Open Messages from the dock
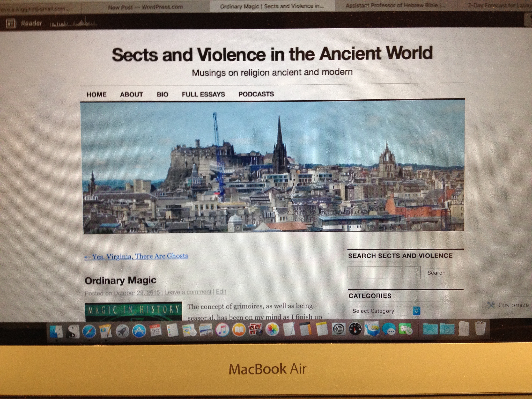Screen dimensions: 532x399 tap(389, 329)
